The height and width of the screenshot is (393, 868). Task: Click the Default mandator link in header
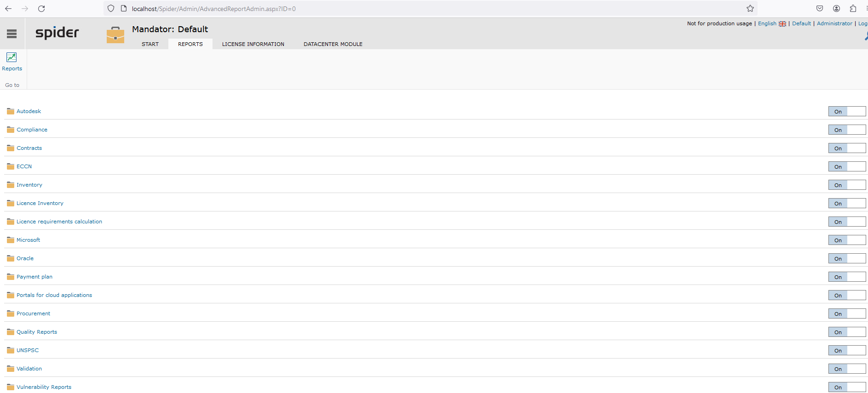coord(801,23)
